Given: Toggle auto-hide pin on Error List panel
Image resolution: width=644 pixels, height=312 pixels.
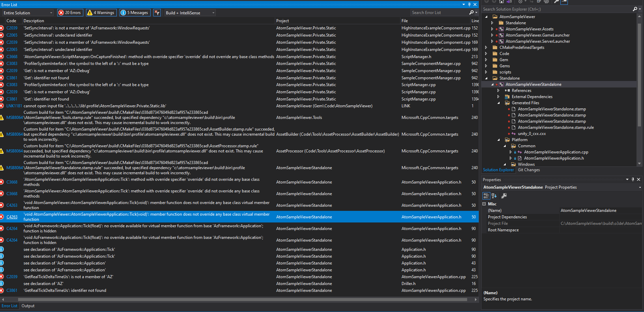Looking at the screenshot, I should [469, 4].
